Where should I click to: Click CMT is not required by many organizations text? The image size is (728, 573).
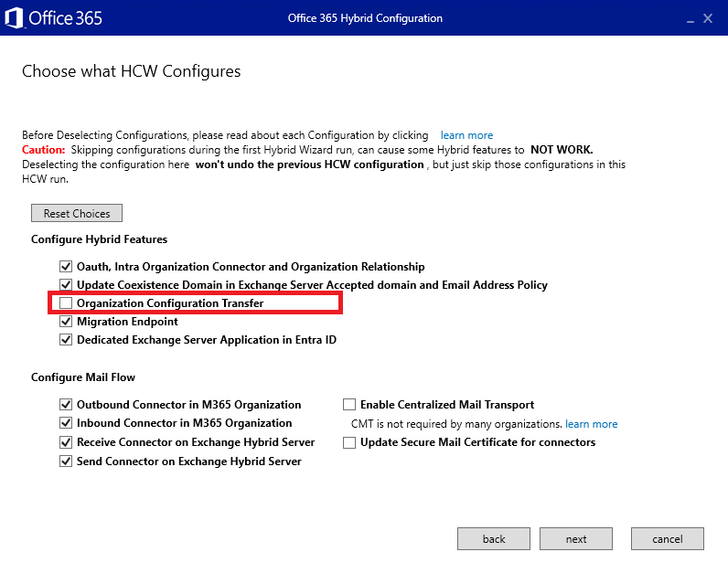point(457,424)
